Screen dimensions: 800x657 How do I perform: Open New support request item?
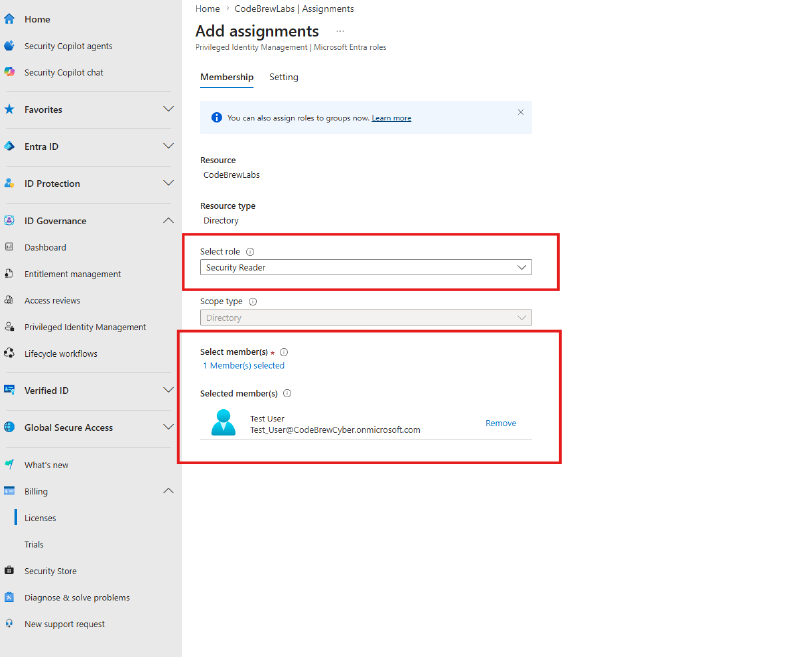coord(64,624)
